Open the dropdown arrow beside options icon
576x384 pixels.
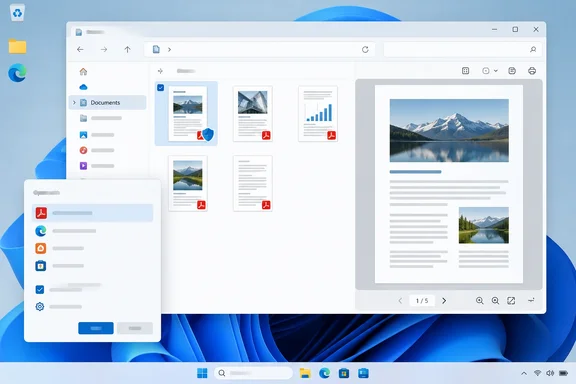click(496, 71)
